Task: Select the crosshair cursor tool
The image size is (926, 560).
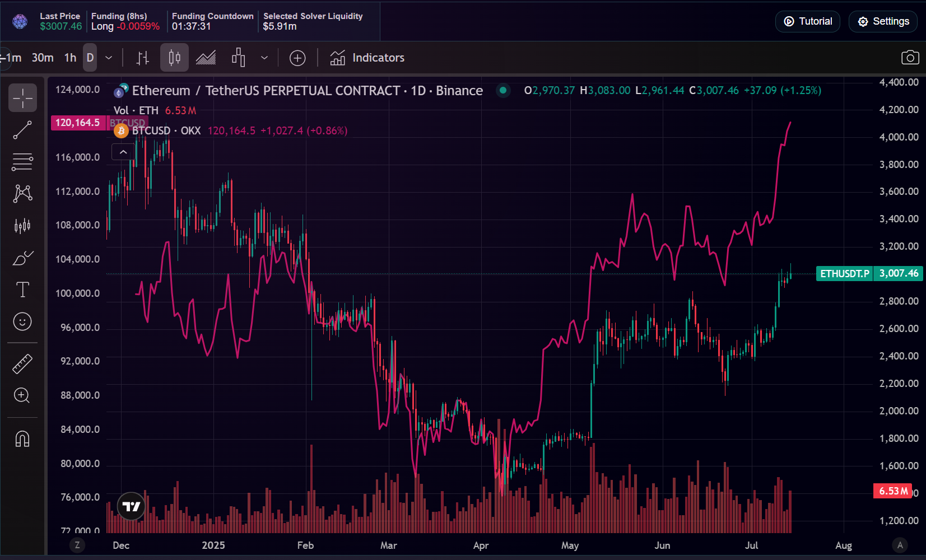Action: [x=22, y=97]
